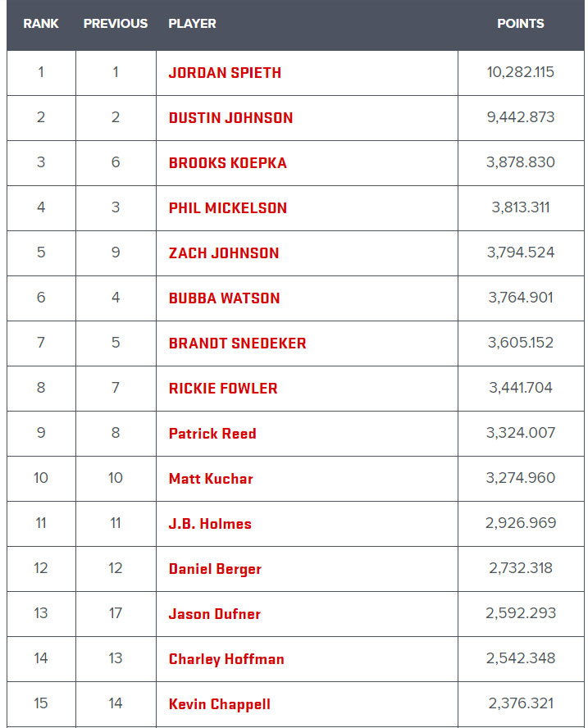Screen dimensions: 588x728
Task: Select Jordan Spieth's points value 10,282.115
Action: pyautogui.click(x=521, y=72)
